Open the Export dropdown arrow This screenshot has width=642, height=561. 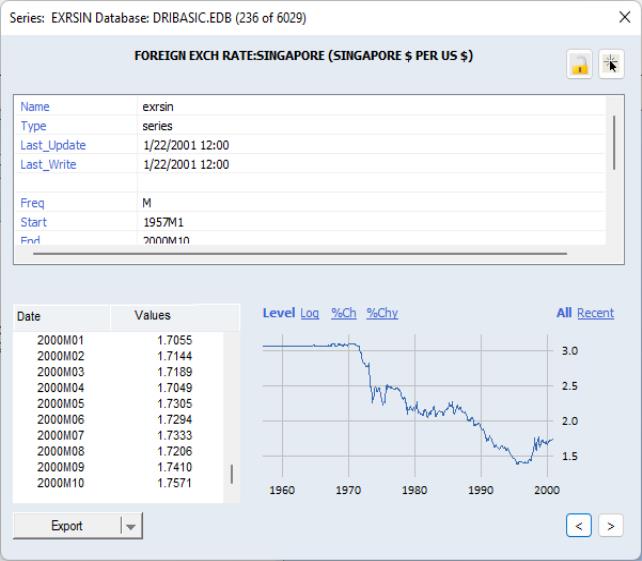[x=132, y=526]
